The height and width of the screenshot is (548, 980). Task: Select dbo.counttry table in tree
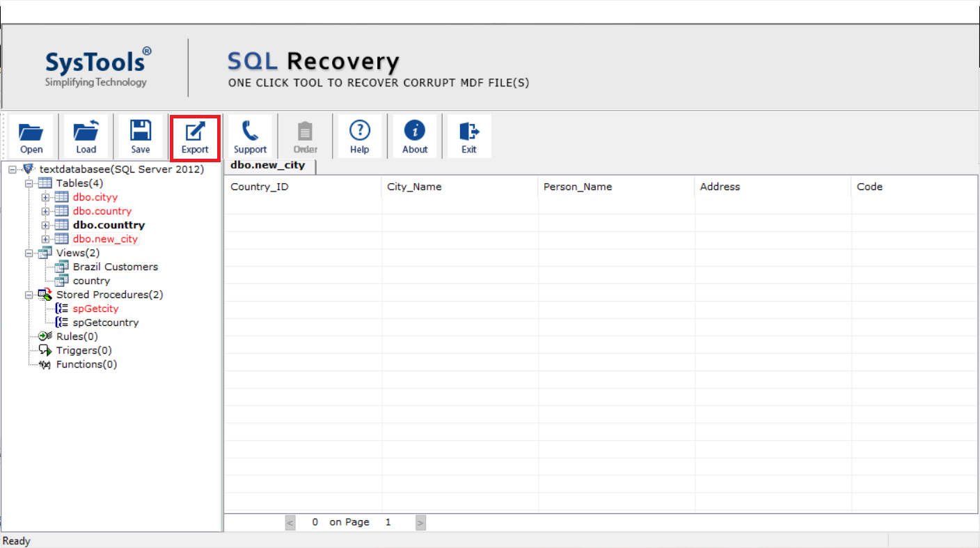(109, 225)
